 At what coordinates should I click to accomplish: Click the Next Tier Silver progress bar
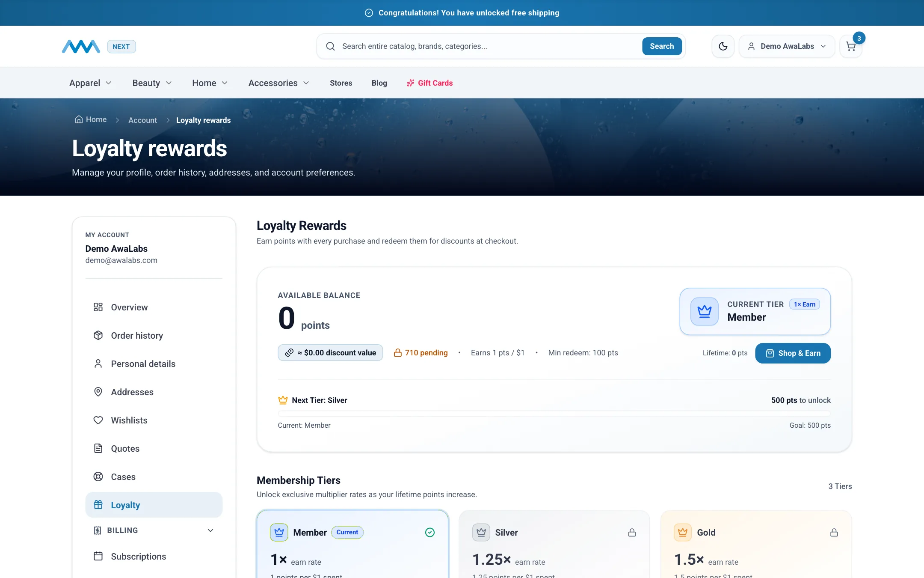[554, 414]
